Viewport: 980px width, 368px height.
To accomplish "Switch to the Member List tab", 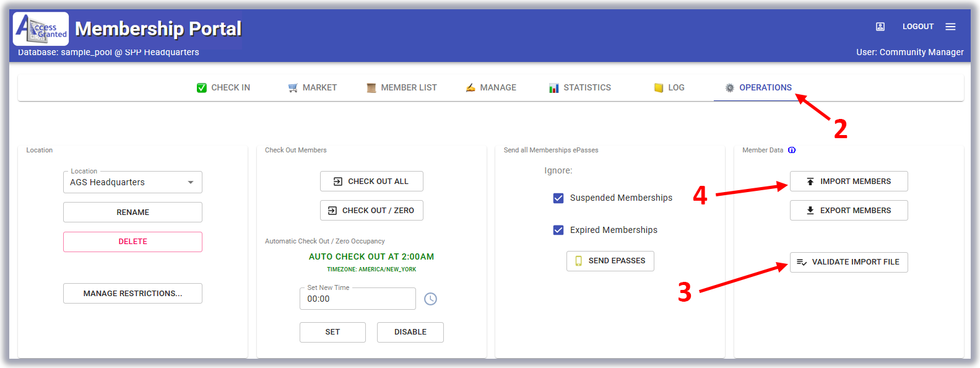I will (x=401, y=88).
